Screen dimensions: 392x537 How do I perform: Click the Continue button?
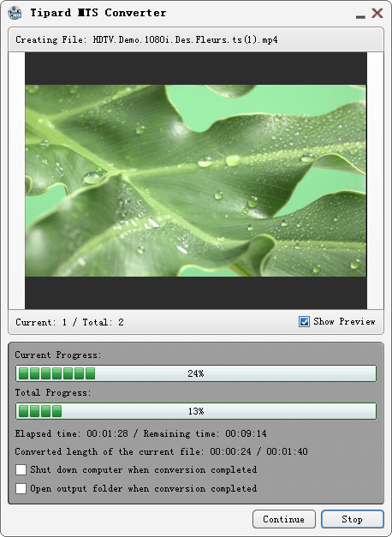tap(284, 519)
